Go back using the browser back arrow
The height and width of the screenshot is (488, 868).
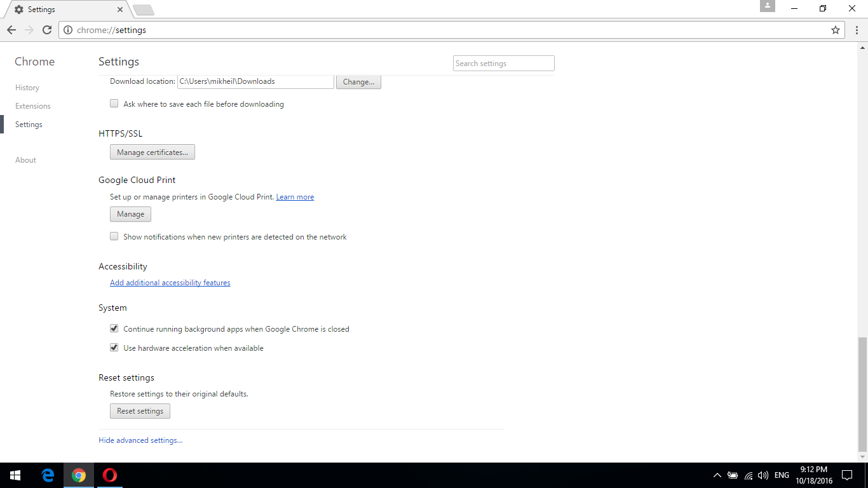pos(11,30)
